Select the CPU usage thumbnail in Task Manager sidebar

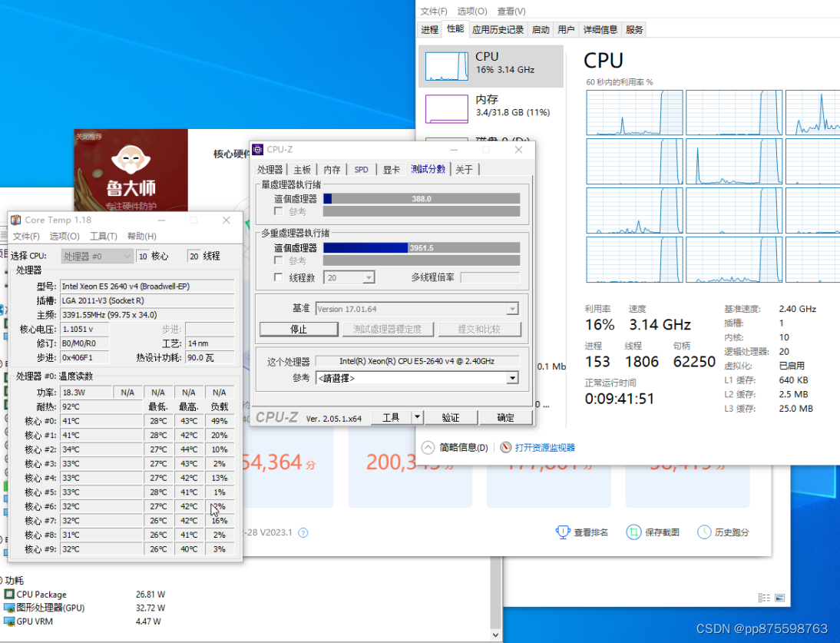pos(447,66)
